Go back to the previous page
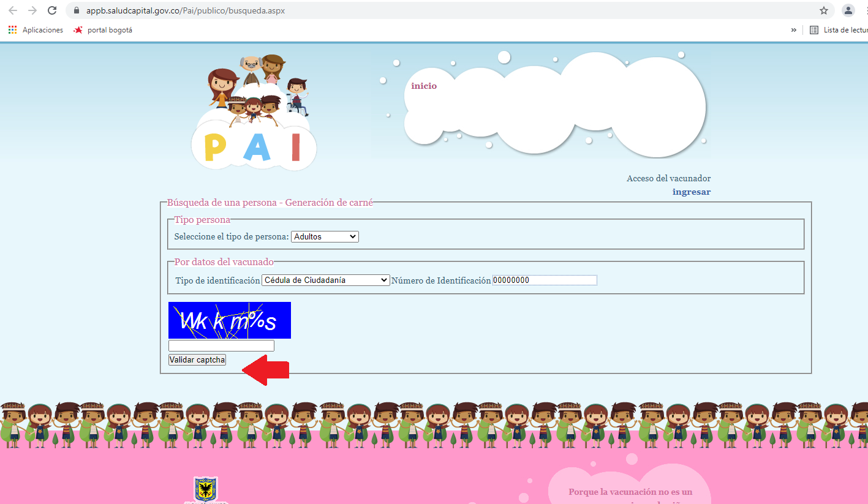This screenshot has height=504, width=868. (x=13, y=10)
